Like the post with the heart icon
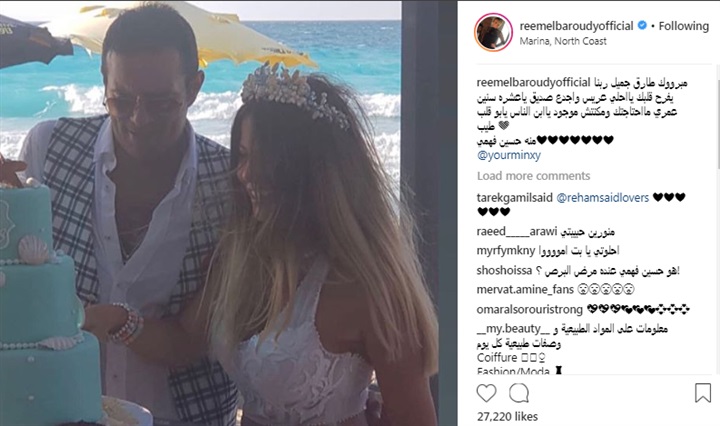 (x=486, y=393)
